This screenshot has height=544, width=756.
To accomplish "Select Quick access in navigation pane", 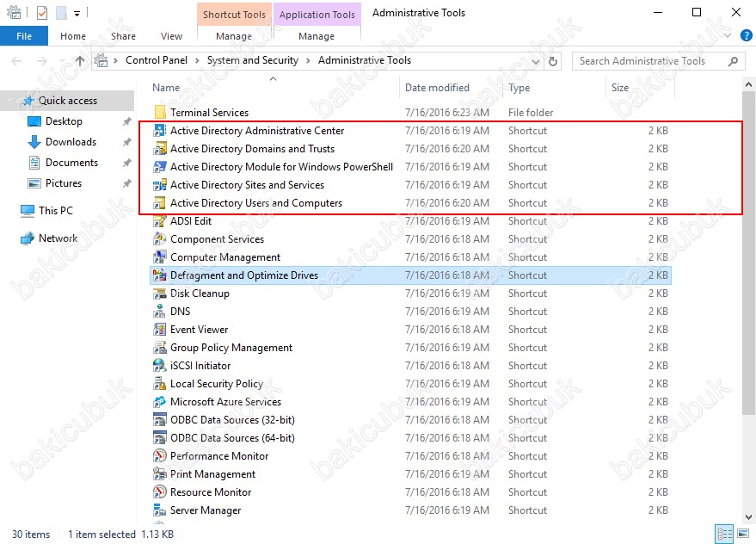I will point(67,101).
